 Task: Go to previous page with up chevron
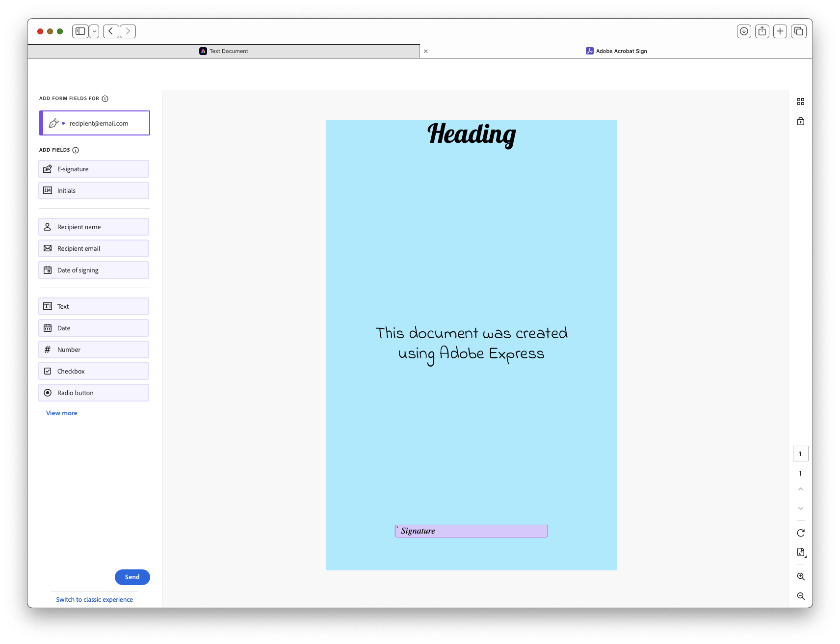[x=801, y=489]
